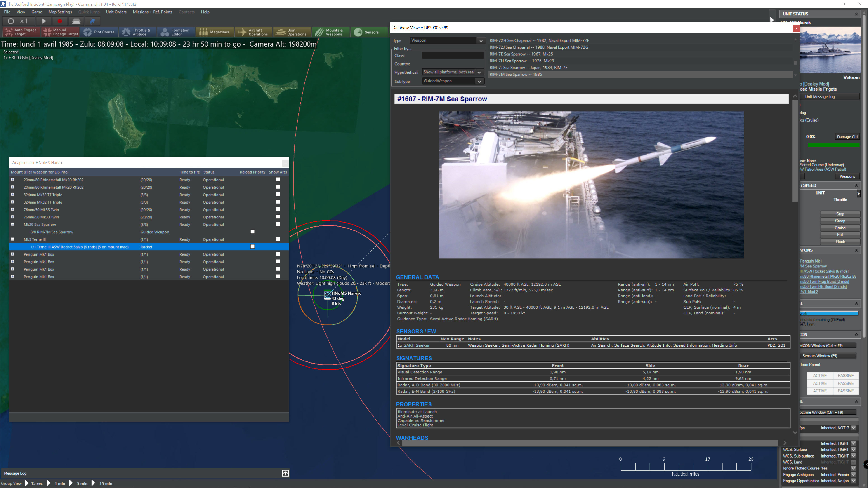Open the Sensors toolbar button
Viewport: 868px width, 488px height.
[358, 32]
